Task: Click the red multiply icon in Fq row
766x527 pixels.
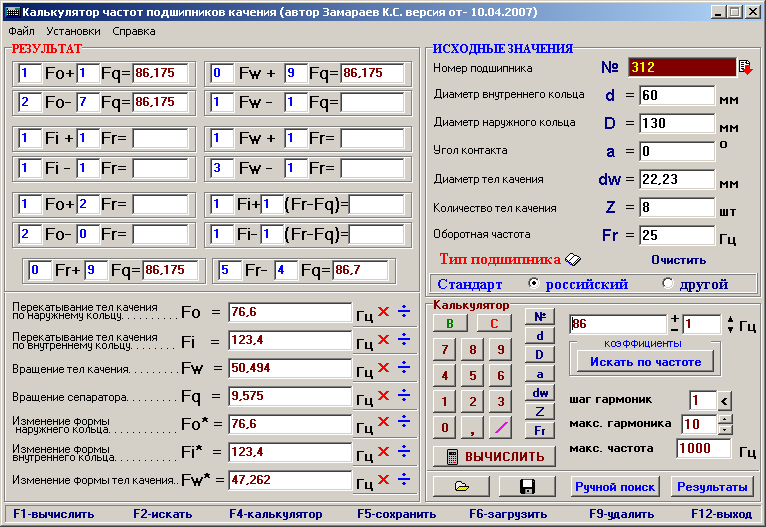Action: tap(383, 397)
